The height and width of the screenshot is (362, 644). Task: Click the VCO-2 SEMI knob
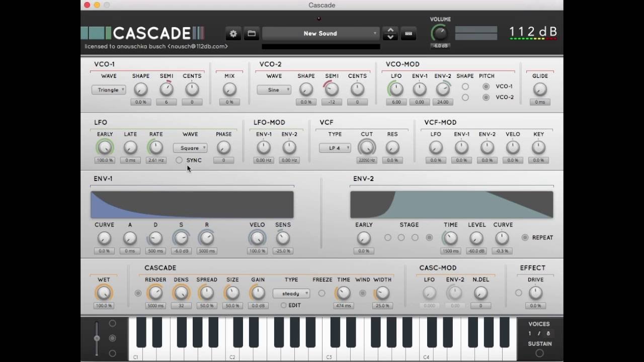click(332, 89)
